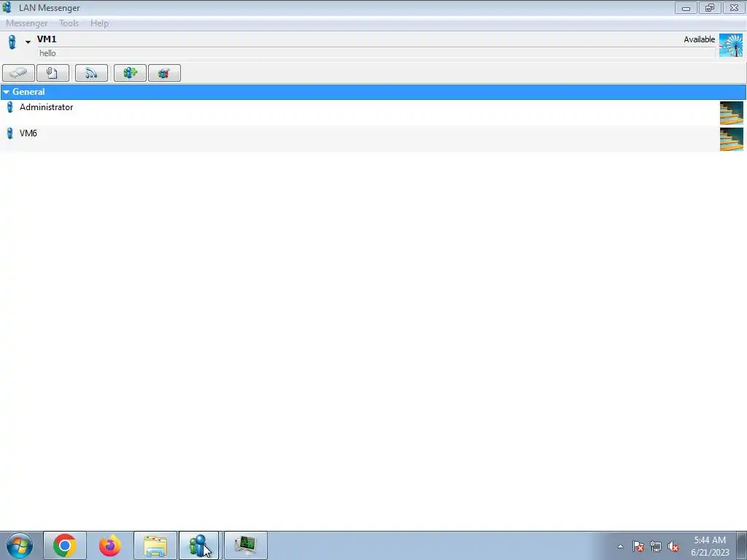Click the Show Desktop strip
Viewport: 747px width, 560px height.
pos(741,545)
